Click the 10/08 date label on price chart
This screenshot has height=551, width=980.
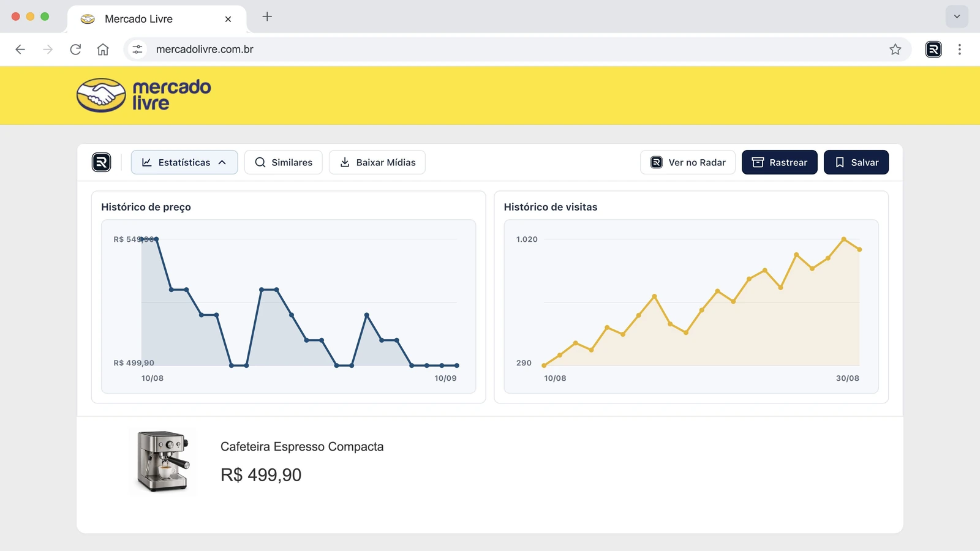pyautogui.click(x=153, y=378)
